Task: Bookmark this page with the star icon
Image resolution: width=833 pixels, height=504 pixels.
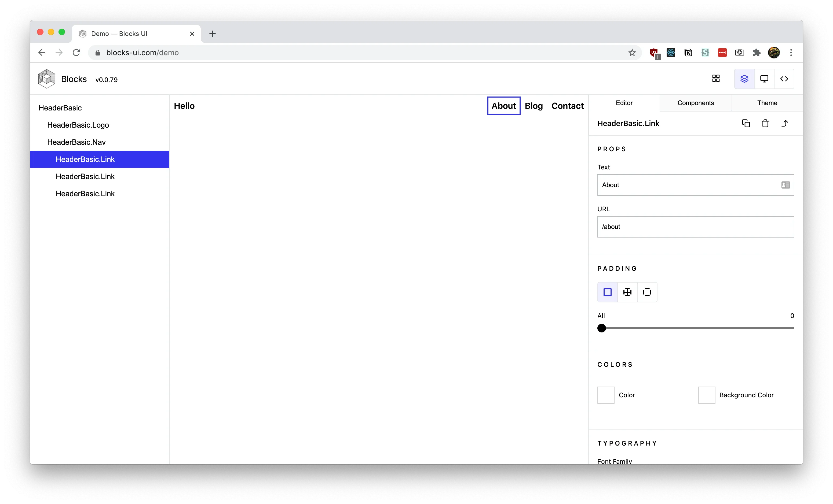Action: tap(633, 52)
